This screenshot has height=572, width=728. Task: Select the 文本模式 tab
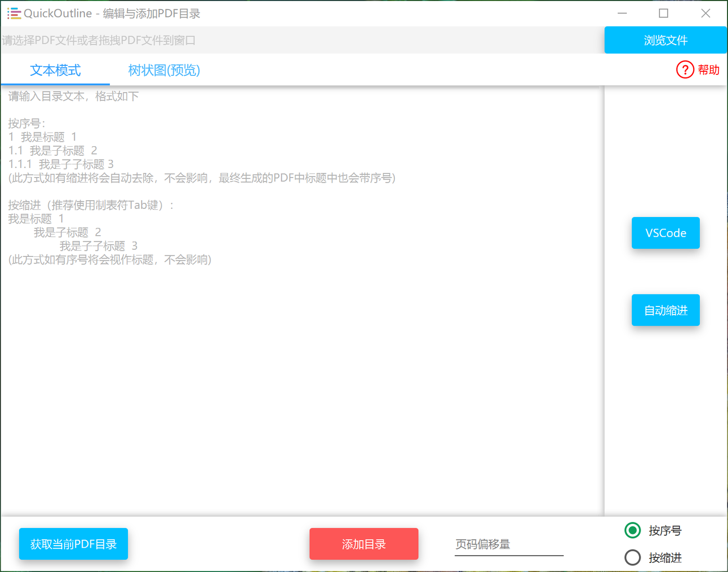click(56, 71)
